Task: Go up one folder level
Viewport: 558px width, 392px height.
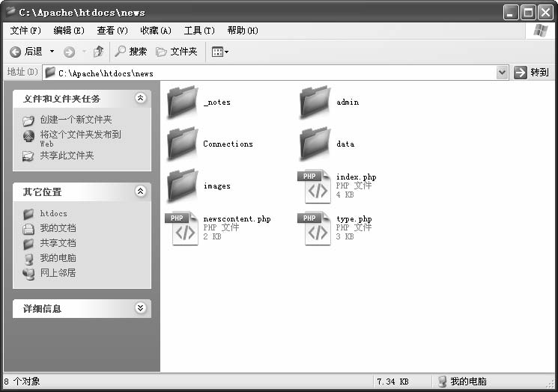Action: [x=99, y=52]
